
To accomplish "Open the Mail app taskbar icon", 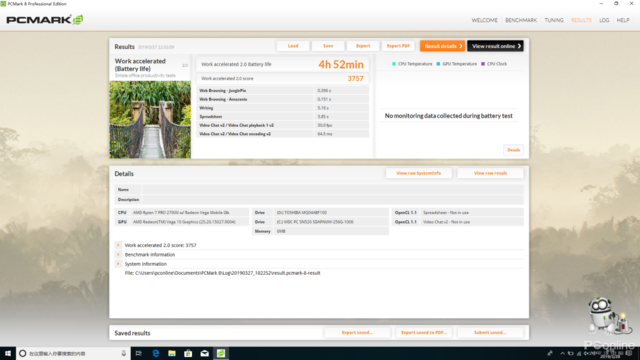I will [204, 353].
